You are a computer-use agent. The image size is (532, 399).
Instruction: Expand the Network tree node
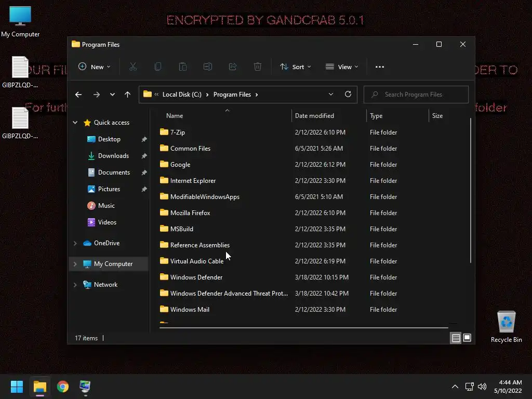[x=75, y=285]
